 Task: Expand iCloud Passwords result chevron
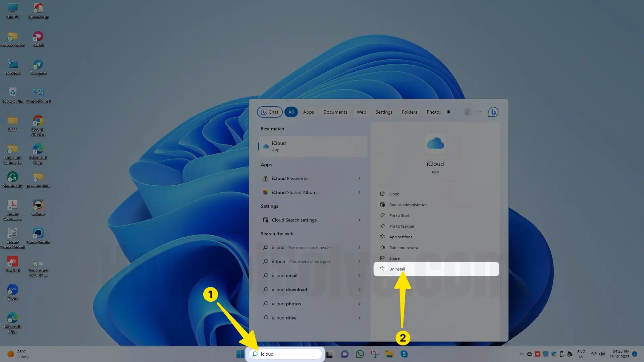(359, 178)
